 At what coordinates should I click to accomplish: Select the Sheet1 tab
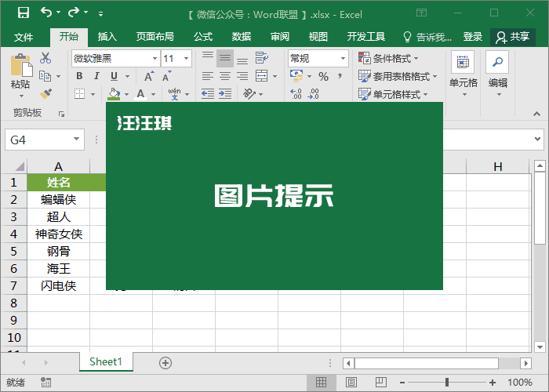pyautogui.click(x=106, y=361)
